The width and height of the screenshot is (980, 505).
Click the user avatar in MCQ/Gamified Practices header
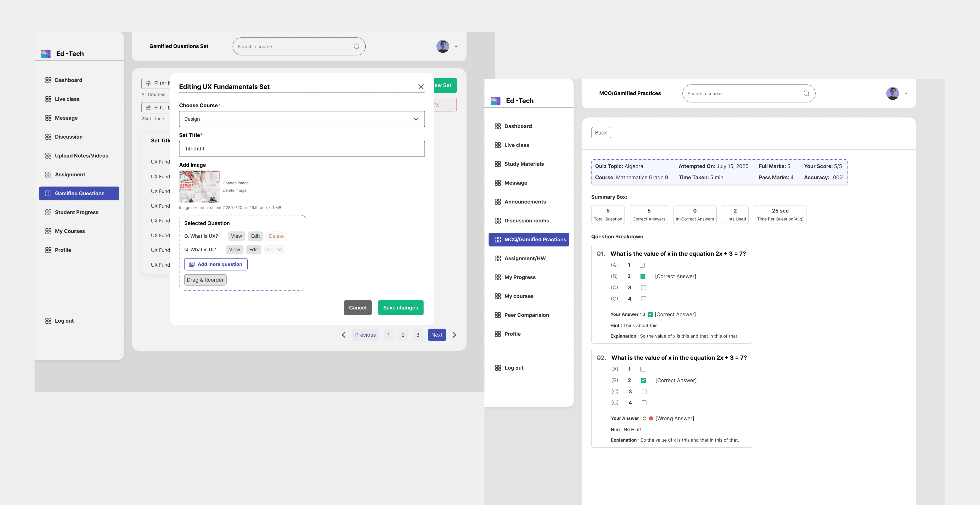coord(892,93)
